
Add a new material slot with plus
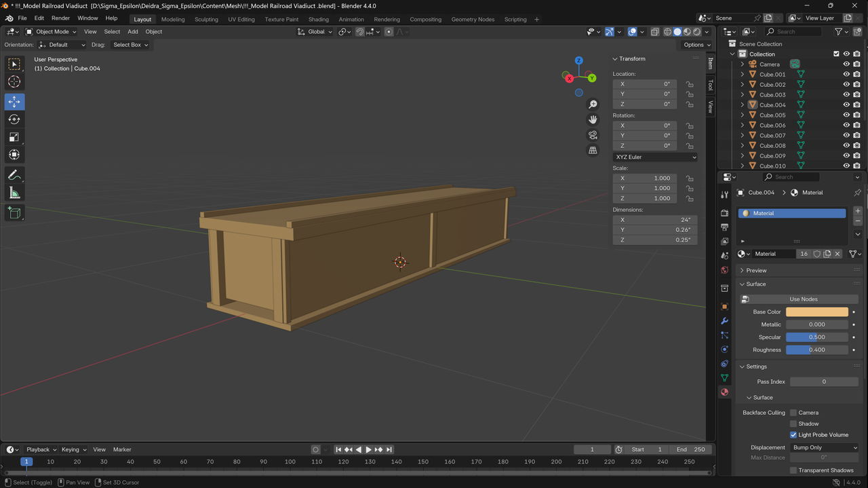coord(858,211)
